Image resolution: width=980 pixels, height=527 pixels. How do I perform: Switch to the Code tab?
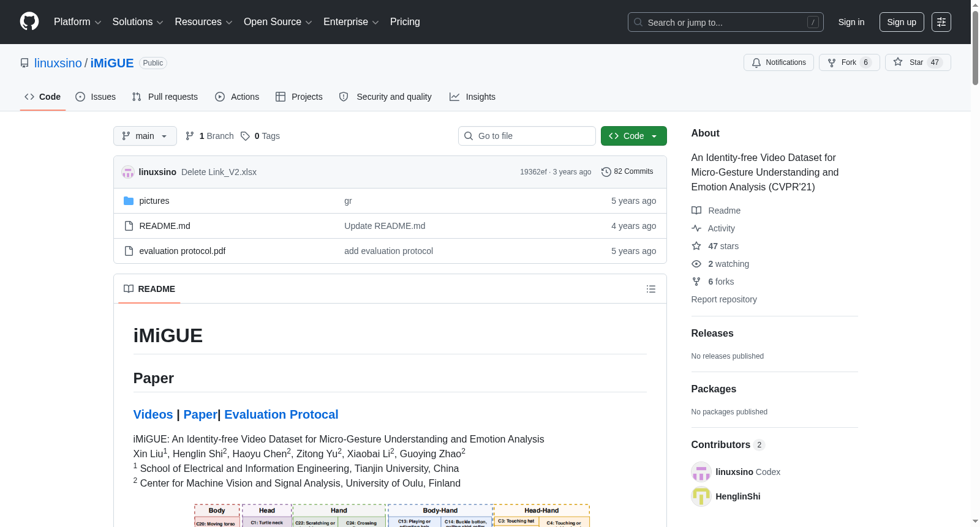pos(43,97)
